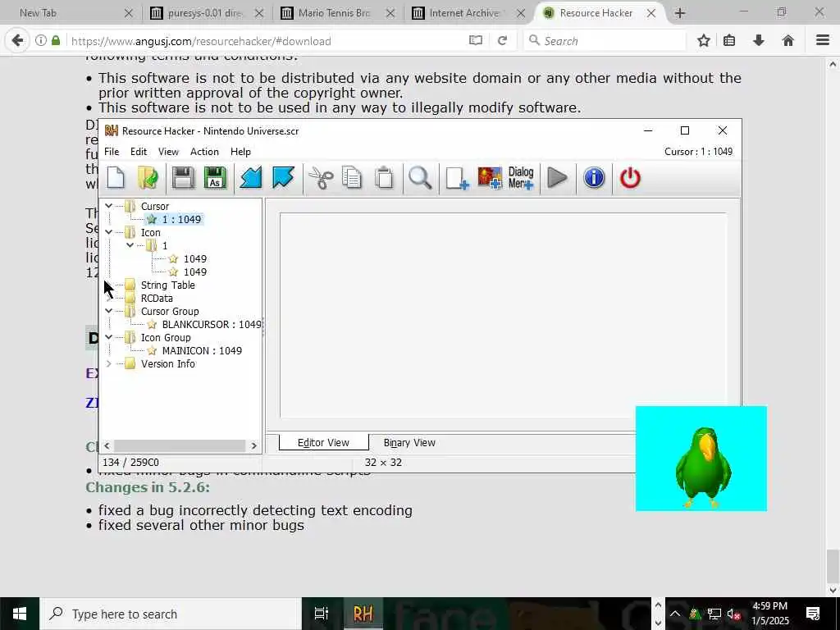
Task: Open the browser hamburger menu
Action: [823, 41]
